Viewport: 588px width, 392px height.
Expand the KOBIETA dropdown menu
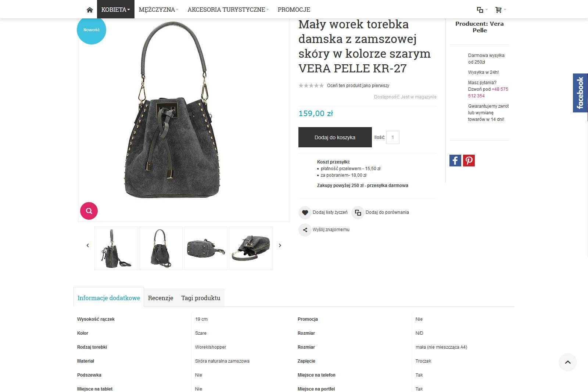click(x=115, y=10)
